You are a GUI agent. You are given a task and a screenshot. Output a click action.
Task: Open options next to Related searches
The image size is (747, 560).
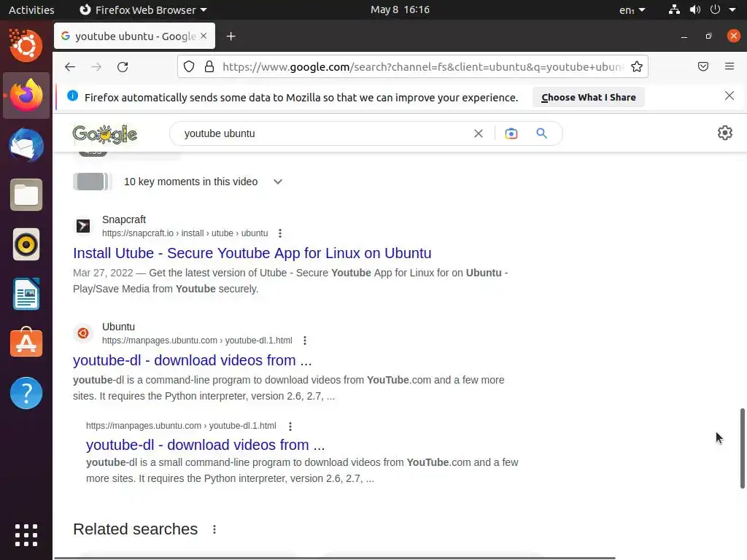214,529
